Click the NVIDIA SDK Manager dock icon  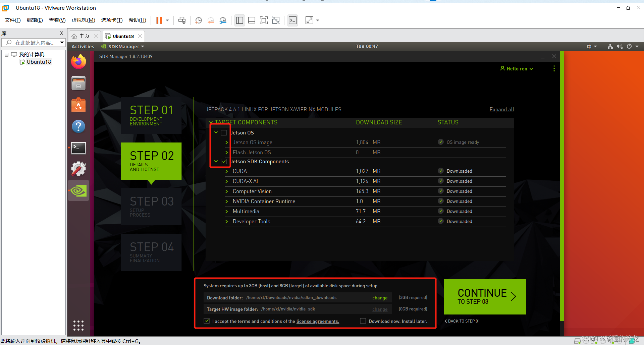(78, 191)
